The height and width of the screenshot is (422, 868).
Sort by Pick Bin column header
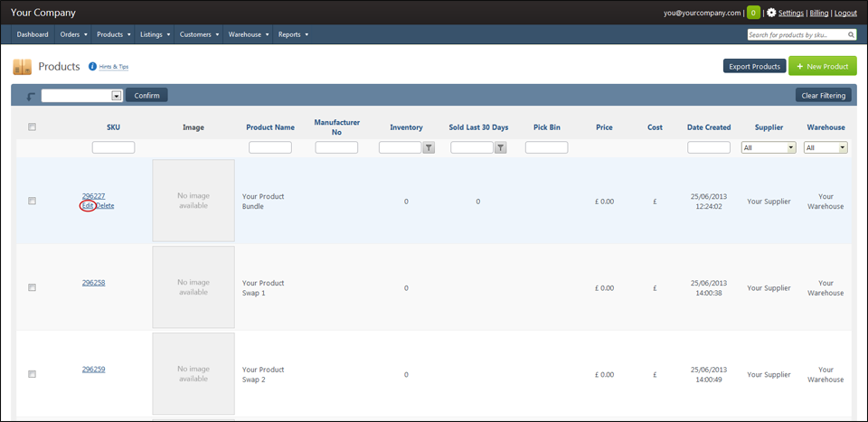(547, 127)
